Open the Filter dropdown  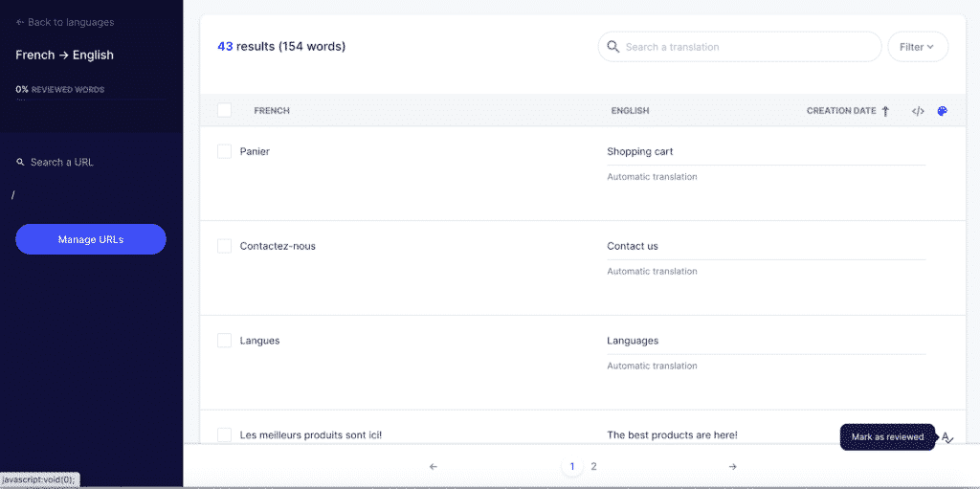coord(917,47)
